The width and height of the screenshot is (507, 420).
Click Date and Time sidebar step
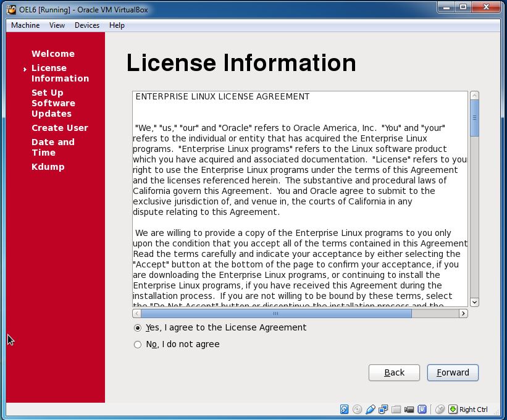(x=53, y=147)
